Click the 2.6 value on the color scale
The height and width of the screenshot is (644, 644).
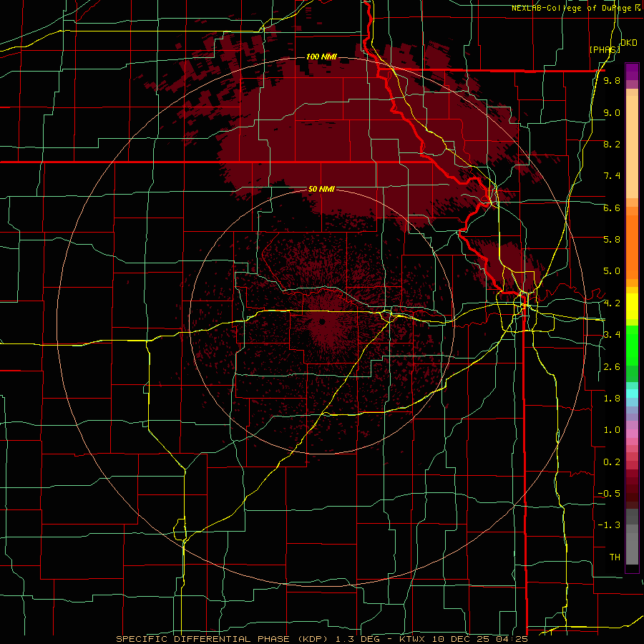pyautogui.click(x=612, y=367)
